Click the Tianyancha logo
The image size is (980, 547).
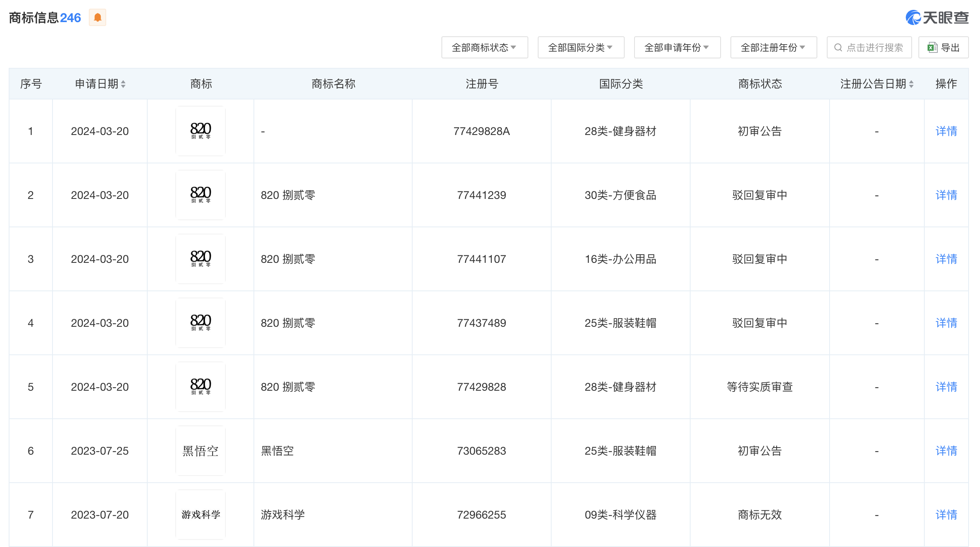tap(937, 18)
